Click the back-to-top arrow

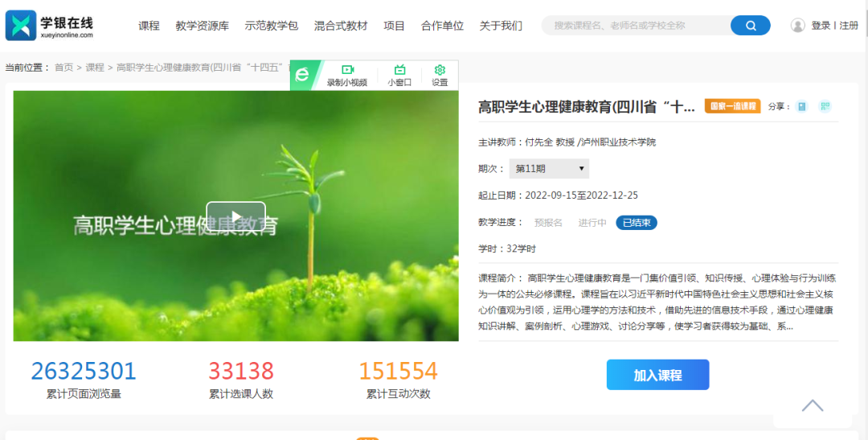pos(812,405)
